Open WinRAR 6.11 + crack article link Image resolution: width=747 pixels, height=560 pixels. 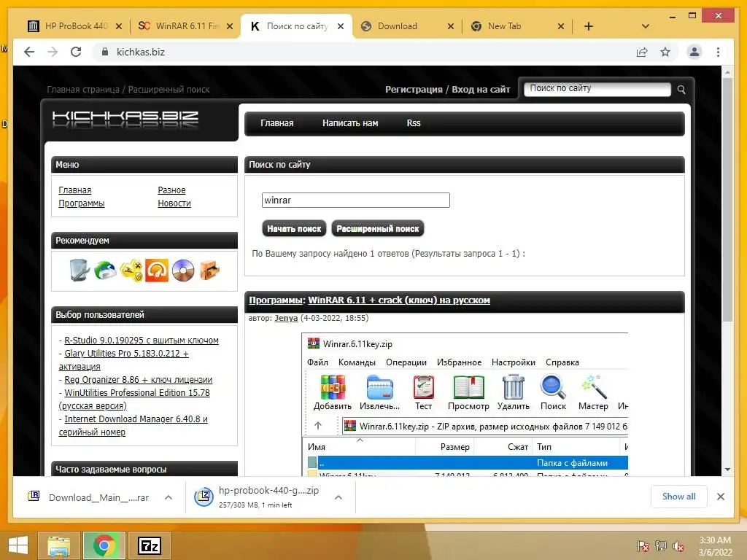[x=399, y=300]
